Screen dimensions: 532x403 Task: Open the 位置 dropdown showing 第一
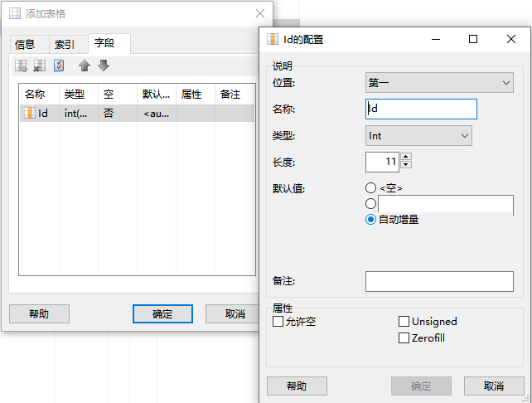(439, 82)
